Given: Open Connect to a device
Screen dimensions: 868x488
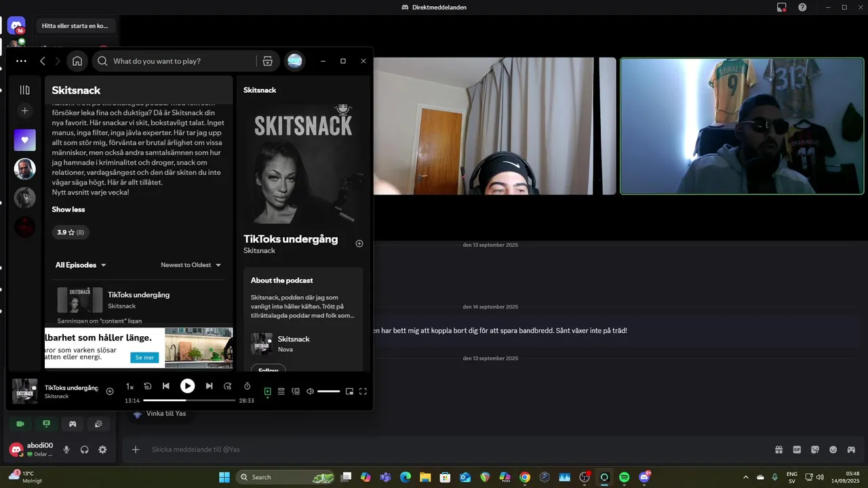Looking at the screenshot, I should point(296,391).
